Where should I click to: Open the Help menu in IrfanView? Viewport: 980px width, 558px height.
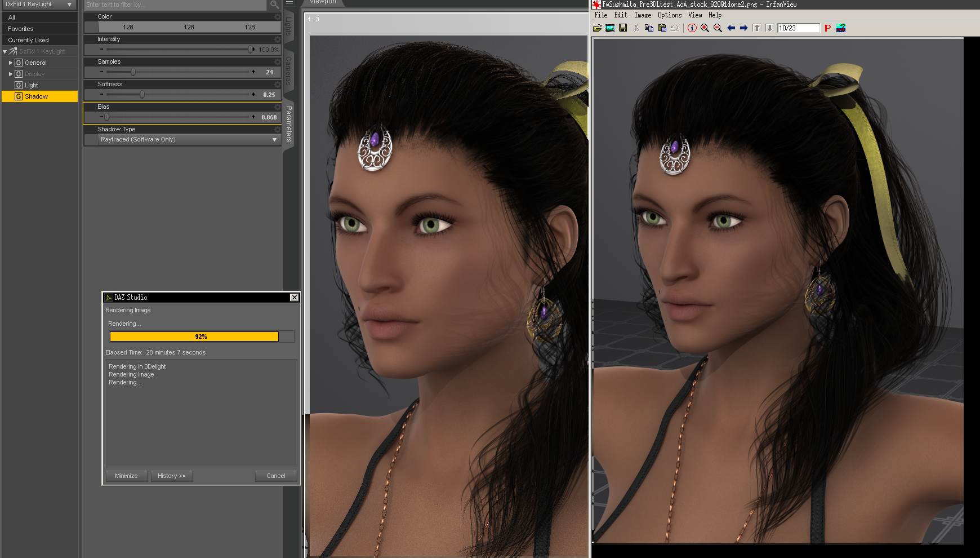(x=715, y=15)
